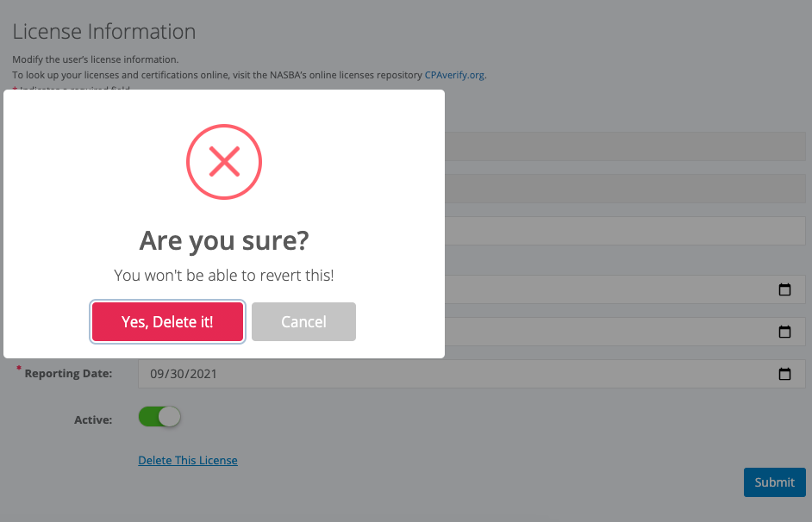The width and height of the screenshot is (812, 522).
Task: Select the second grayed-out field behind dialog
Action: 625,189
